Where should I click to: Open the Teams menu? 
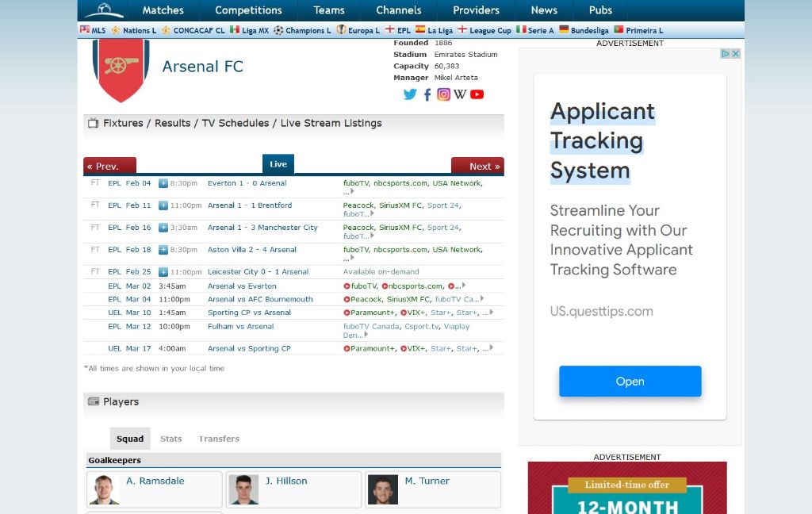(329, 10)
